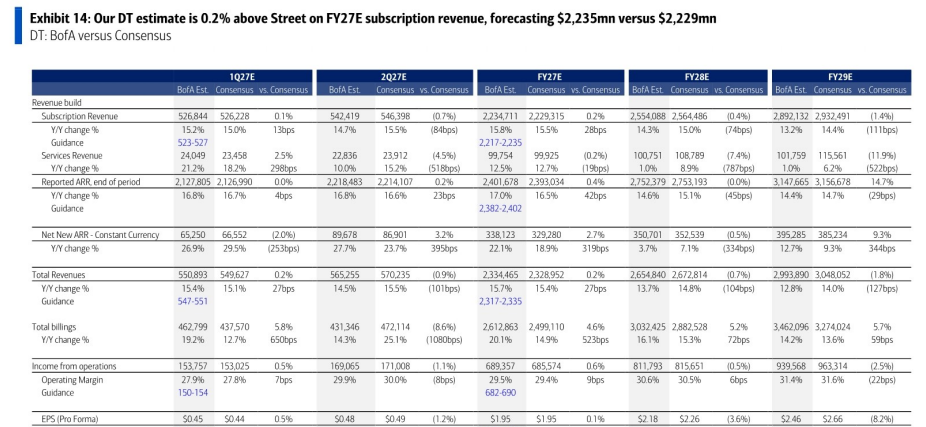Select the (11.9%) versus consensus cell
This screenshot has width=926, height=427.
pyautogui.click(x=883, y=155)
